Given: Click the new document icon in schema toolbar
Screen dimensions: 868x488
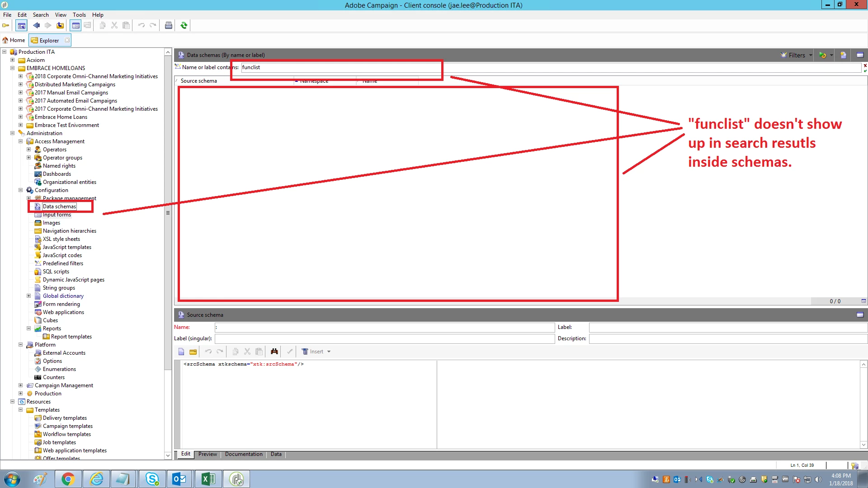Looking at the screenshot, I should coord(181,352).
